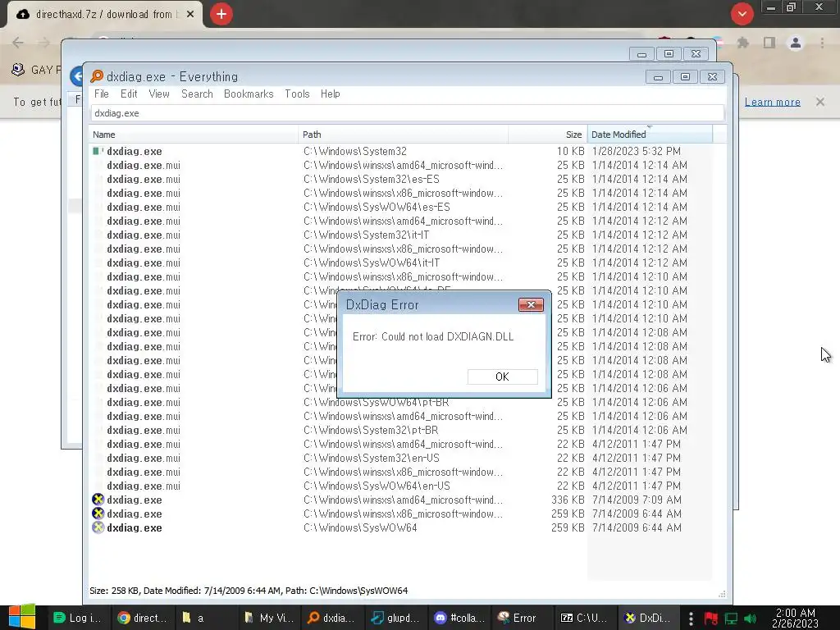Toggle the browser side panel icon
The width and height of the screenshot is (840, 630).
point(769,43)
